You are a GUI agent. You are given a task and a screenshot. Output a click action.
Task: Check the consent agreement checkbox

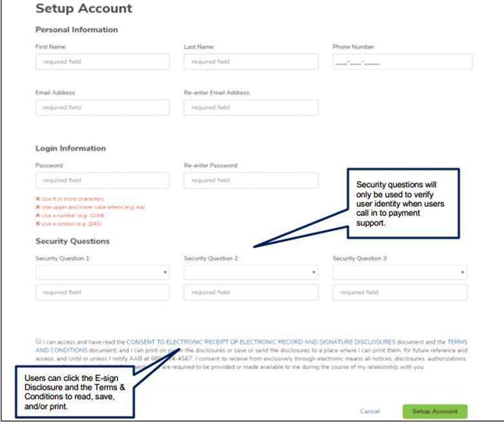tap(38, 341)
